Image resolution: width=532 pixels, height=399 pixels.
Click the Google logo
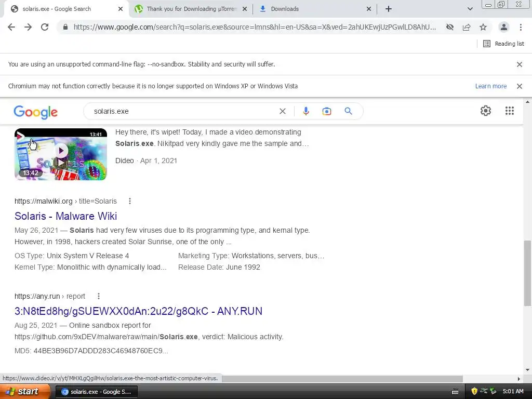(36, 112)
